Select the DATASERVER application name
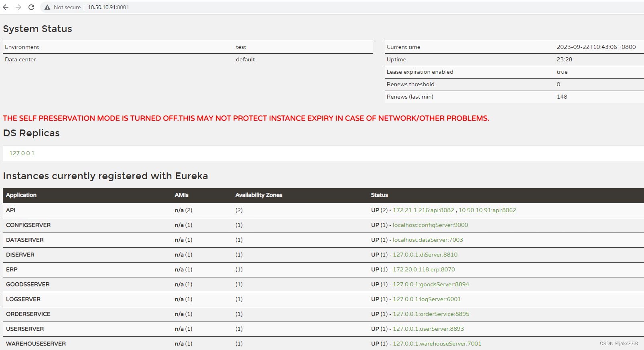The width and height of the screenshot is (644, 350). pos(25,240)
